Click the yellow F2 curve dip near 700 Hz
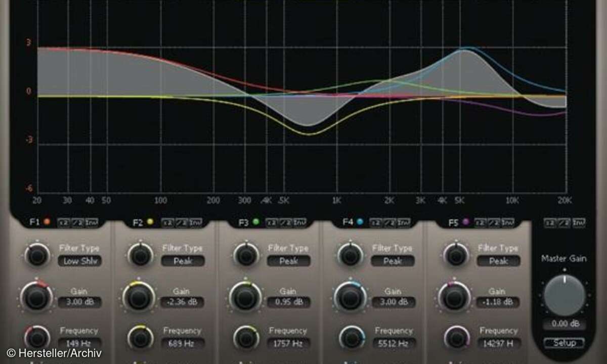 [310, 134]
